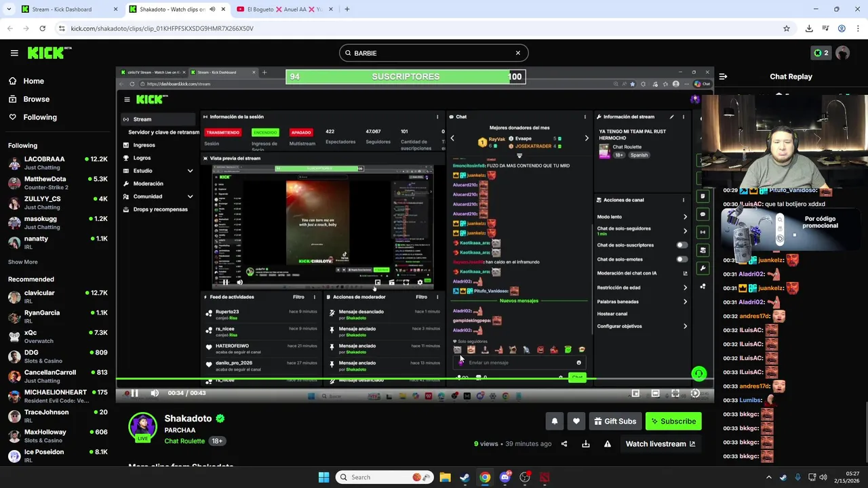
Task: Collapse the Chat Replay panel
Action: [x=723, y=77]
